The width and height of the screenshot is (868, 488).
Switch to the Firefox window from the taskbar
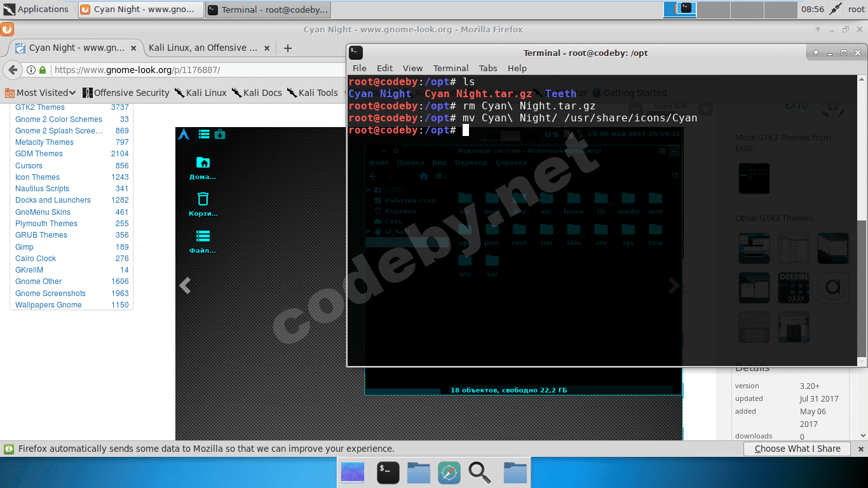pyautogui.click(x=141, y=10)
